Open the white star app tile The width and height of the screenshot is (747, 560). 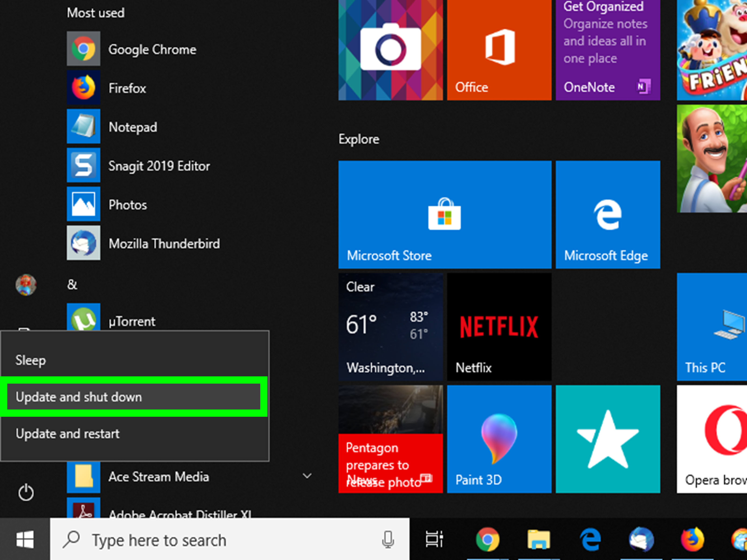(608, 439)
